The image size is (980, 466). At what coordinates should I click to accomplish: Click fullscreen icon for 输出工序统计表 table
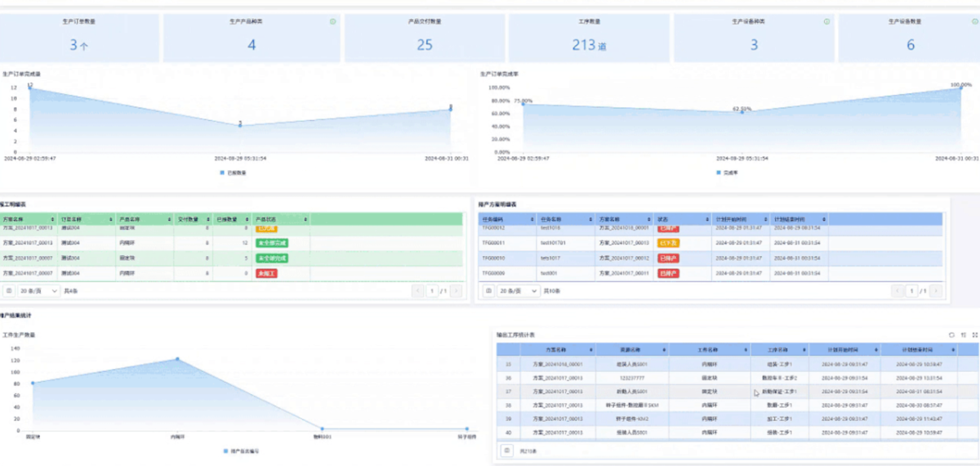tap(974, 335)
